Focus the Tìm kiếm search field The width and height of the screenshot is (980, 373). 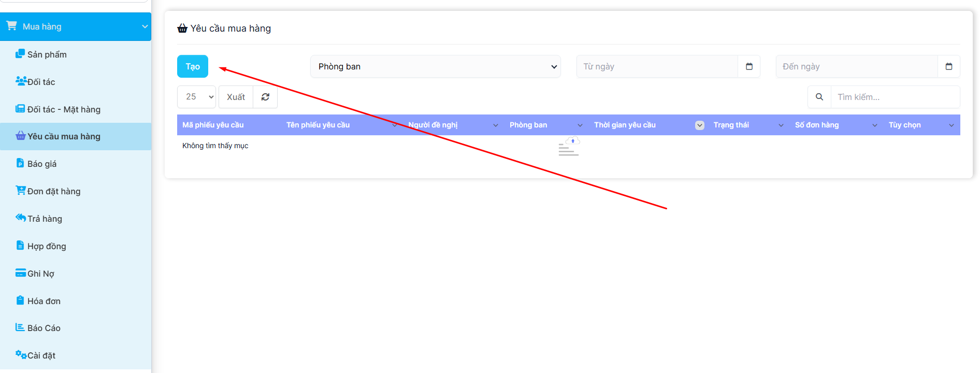[895, 97]
